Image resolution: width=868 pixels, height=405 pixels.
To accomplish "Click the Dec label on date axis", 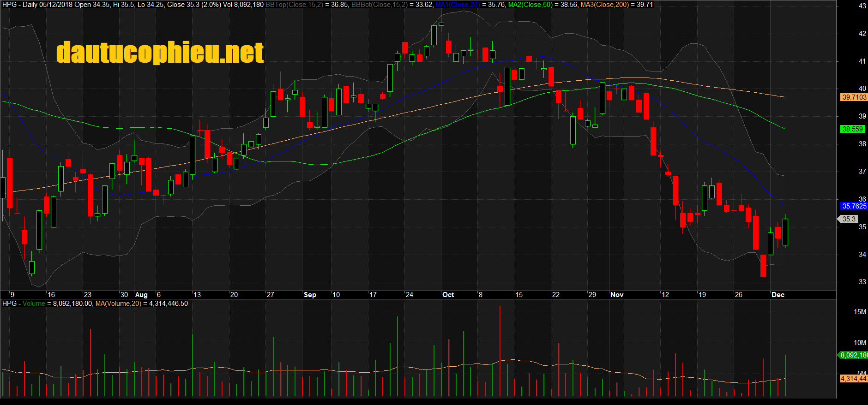I will click(778, 295).
